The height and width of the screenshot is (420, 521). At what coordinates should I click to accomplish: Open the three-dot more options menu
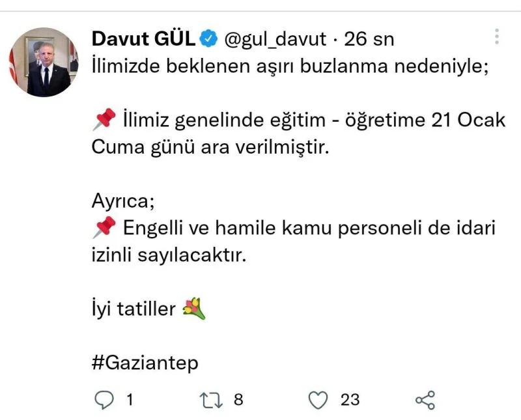[497, 36]
